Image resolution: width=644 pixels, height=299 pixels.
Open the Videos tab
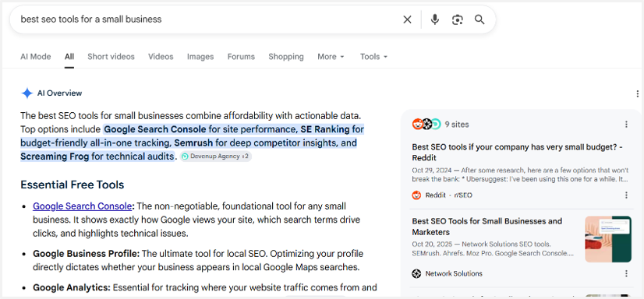tap(161, 57)
